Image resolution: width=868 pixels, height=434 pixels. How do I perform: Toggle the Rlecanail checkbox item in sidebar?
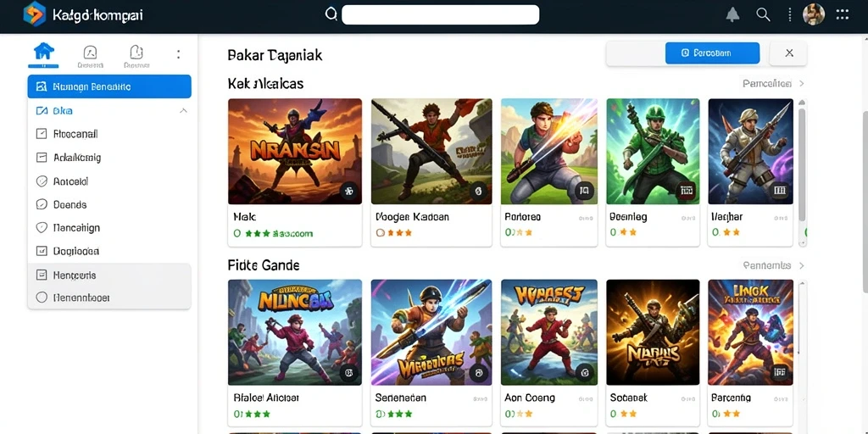point(42,134)
